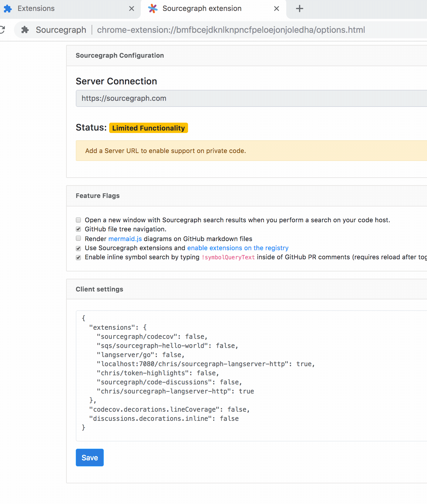Enable rendering mermaid.js diagrams checkbox

[x=79, y=238]
